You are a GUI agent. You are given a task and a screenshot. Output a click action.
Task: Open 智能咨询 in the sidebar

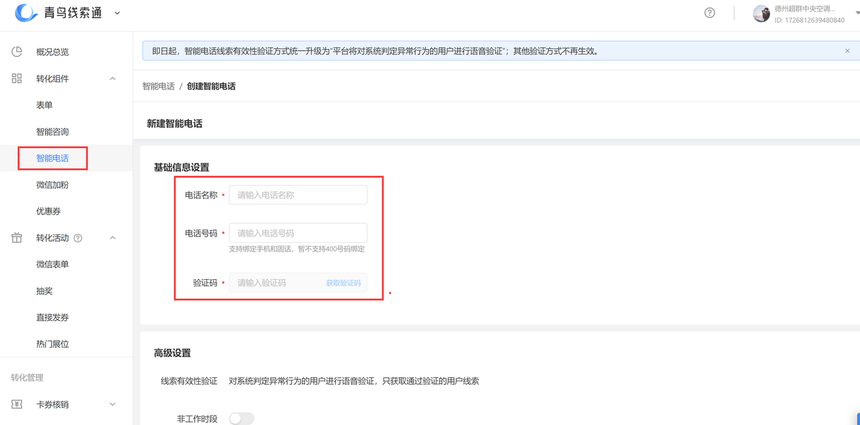(x=53, y=132)
